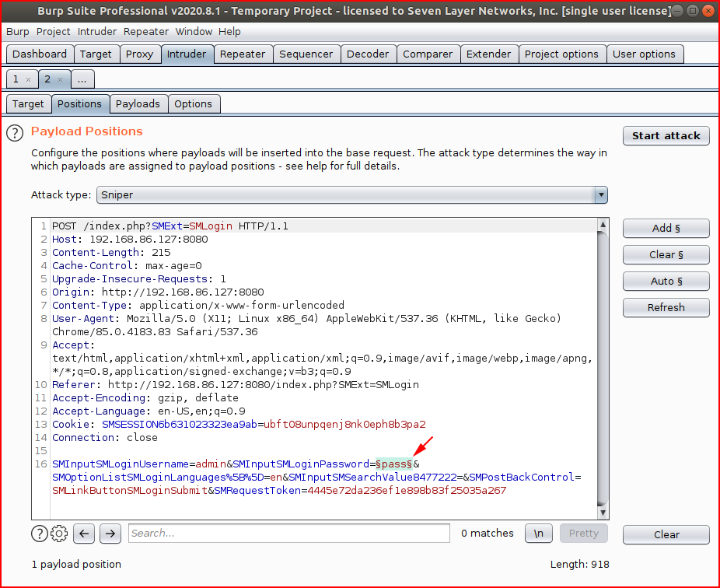
Task: Click the Refresh button
Action: point(666,308)
